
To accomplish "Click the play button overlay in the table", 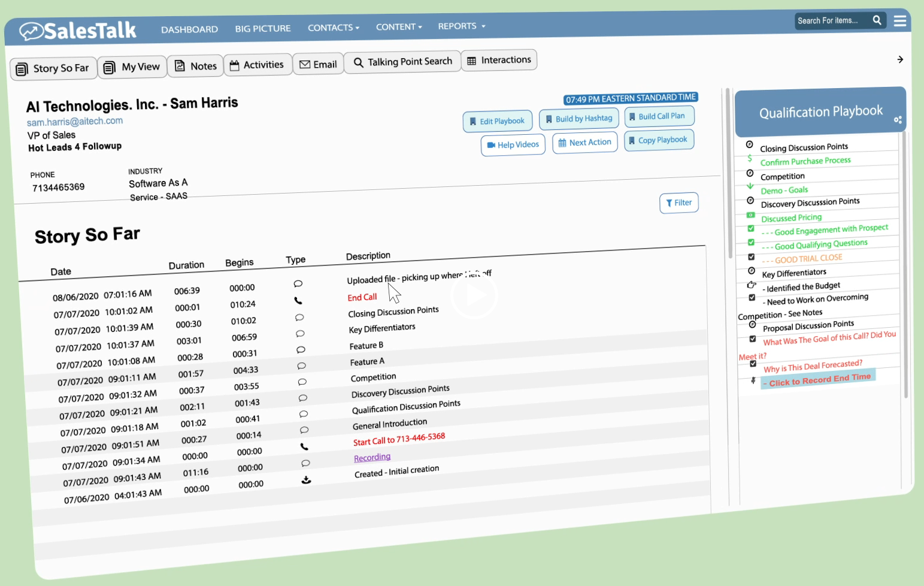I will tap(474, 295).
